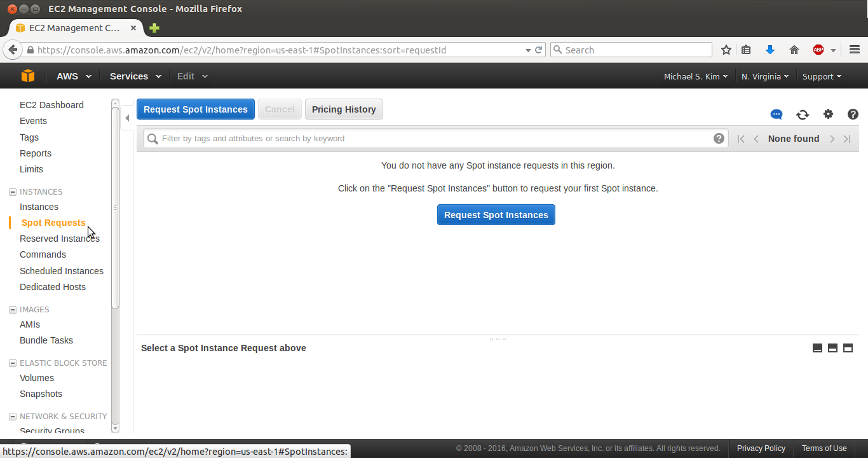Bookmark this page with the star icon
The width and height of the screenshot is (868, 458).
[x=726, y=50]
